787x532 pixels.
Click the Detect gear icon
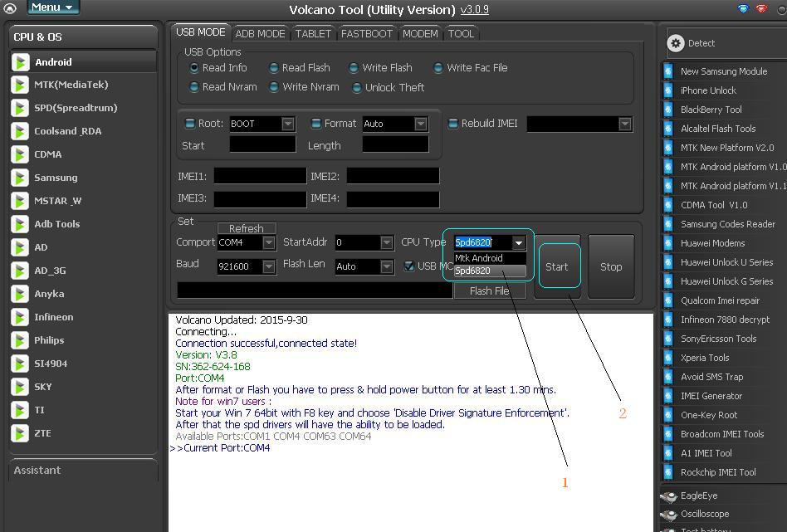click(x=676, y=44)
